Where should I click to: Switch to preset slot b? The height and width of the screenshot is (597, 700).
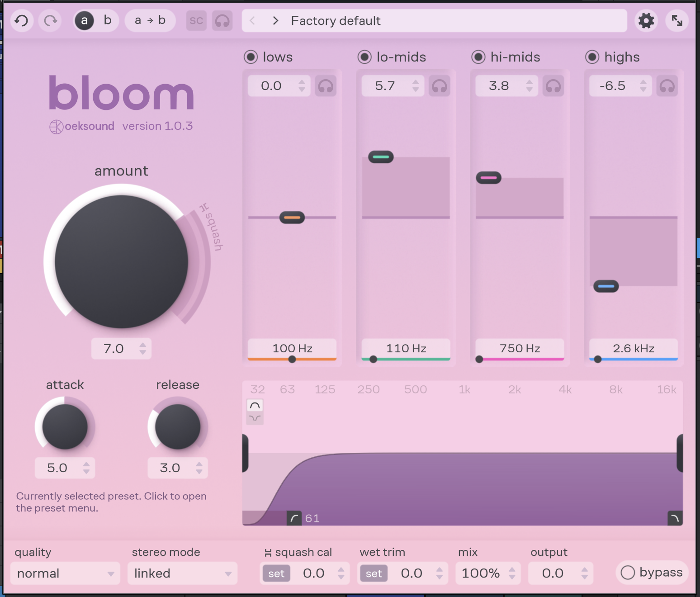click(x=107, y=20)
